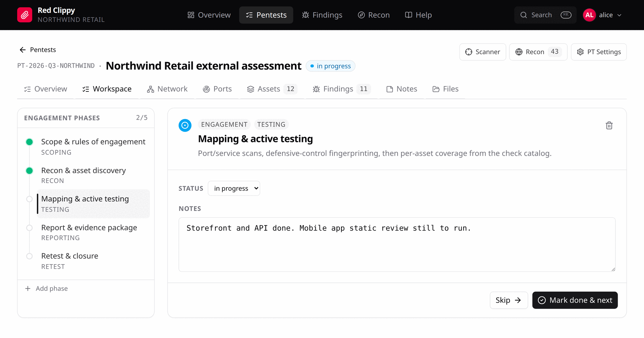Open the Status dropdown
Screen dimensions: 644x338
[234, 188]
